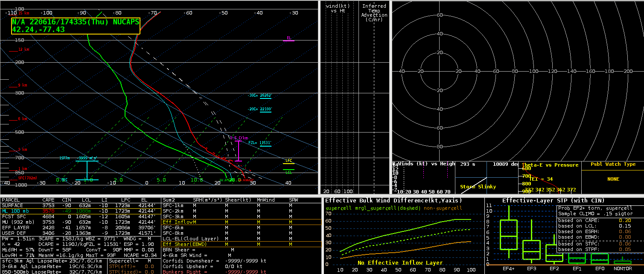Viewport: 644px width, 274px height.
Task: Click the Eff Shear(EBWD) row
Action: click(x=242, y=244)
